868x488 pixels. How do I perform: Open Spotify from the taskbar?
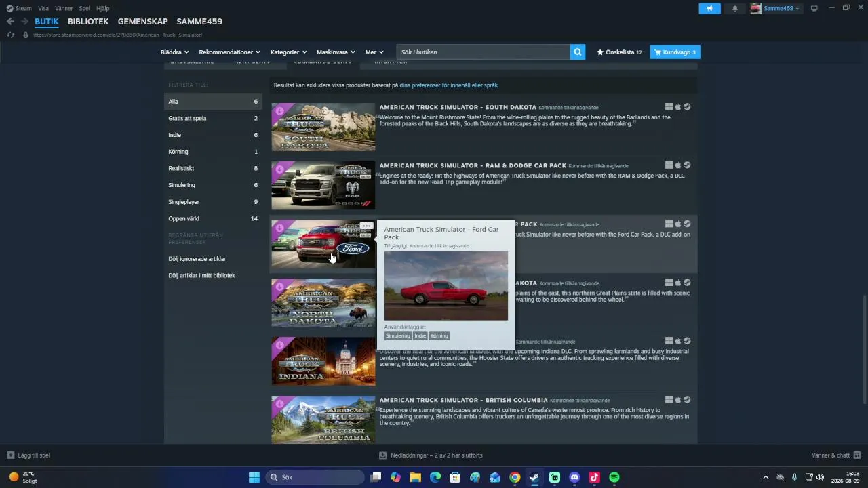pos(614,477)
